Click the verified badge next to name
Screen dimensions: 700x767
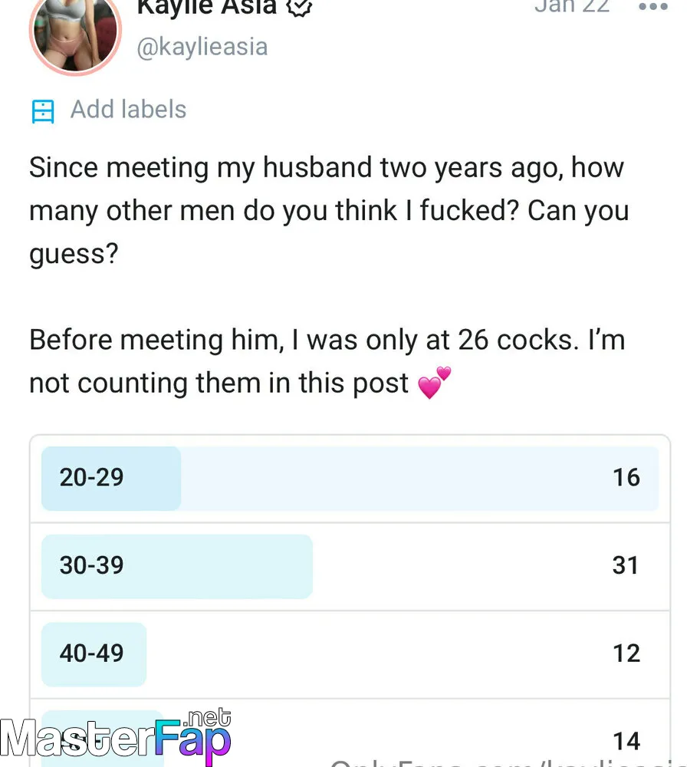pos(299,7)
